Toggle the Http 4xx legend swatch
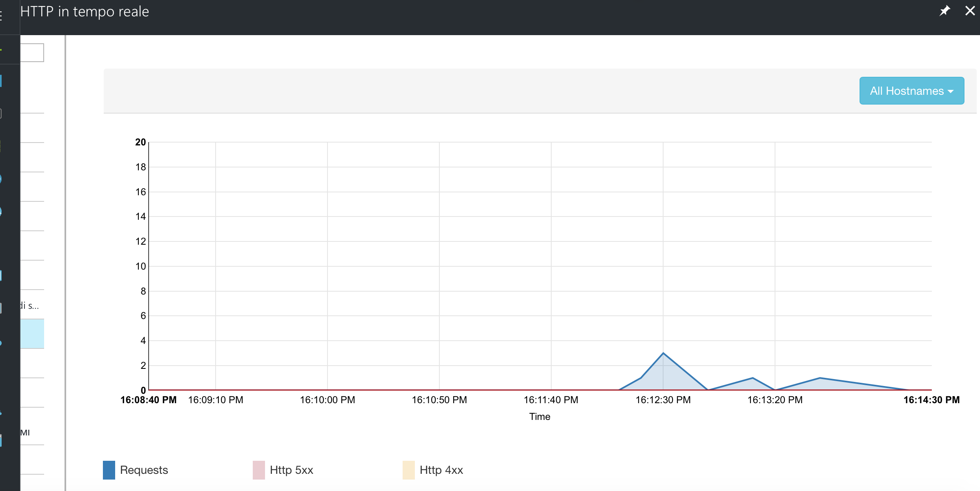This screenshot has width=980, height=491. coord(409,470)
